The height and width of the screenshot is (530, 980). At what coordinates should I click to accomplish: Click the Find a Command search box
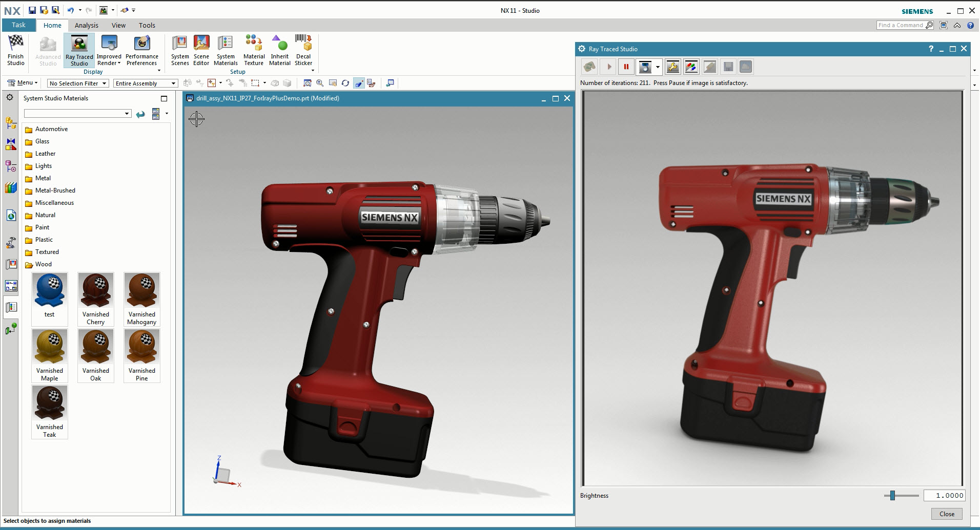(902, 25)
